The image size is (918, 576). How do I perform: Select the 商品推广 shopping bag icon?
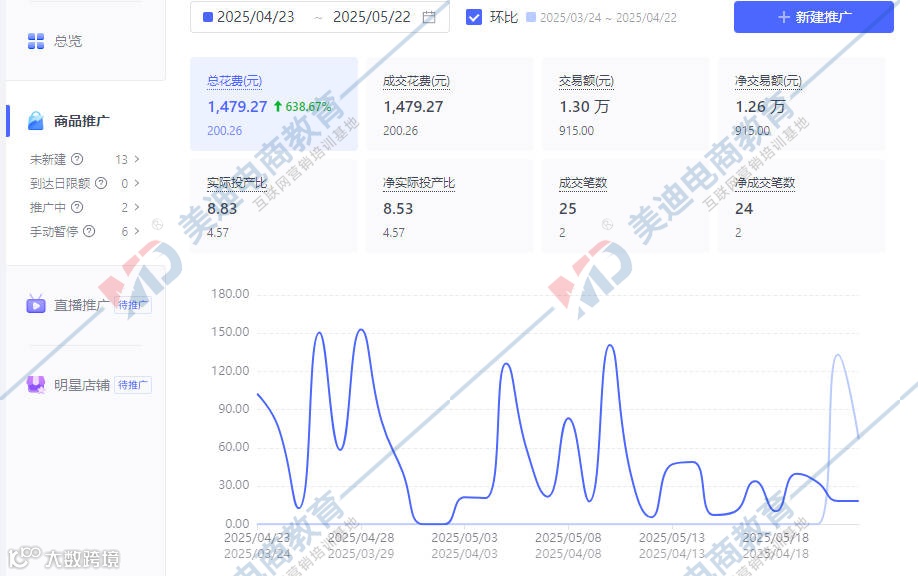pos(36,121)
